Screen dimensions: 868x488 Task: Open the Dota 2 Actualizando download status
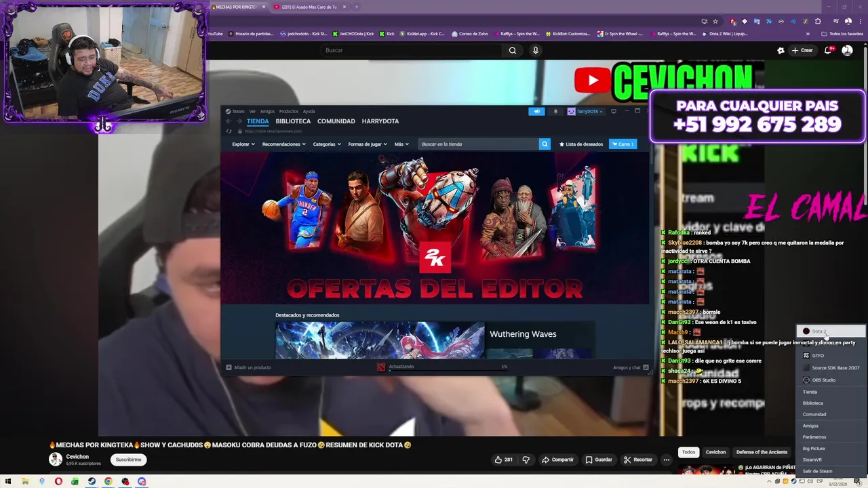point(442,367)
